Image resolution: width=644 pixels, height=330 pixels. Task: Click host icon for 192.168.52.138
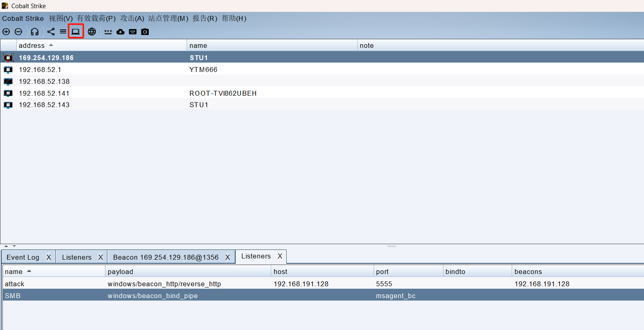click(x=8, y=81)
